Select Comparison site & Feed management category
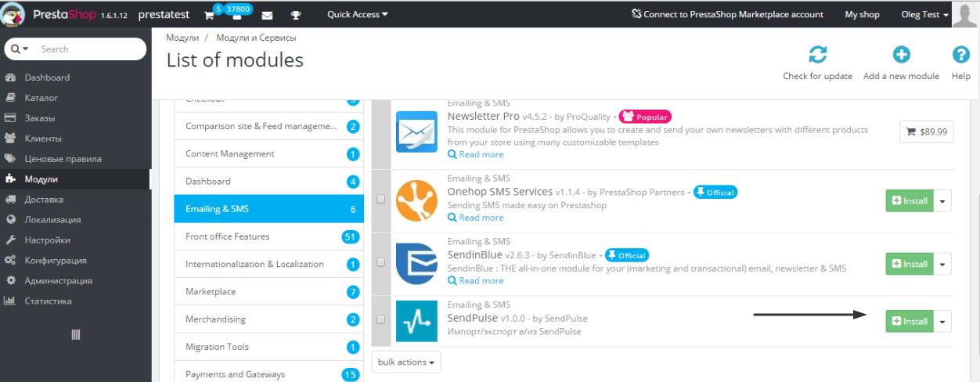980x382 pixels. 268,126
